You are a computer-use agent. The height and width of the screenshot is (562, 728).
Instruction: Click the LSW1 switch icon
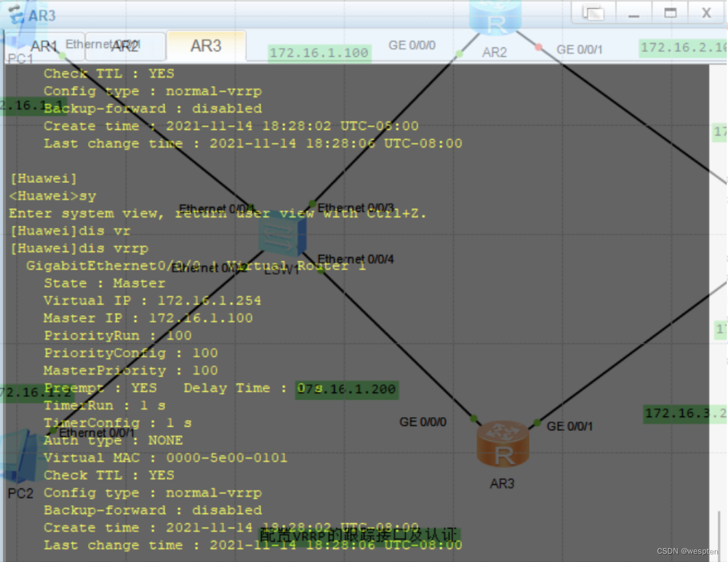(x=283, y=234)
